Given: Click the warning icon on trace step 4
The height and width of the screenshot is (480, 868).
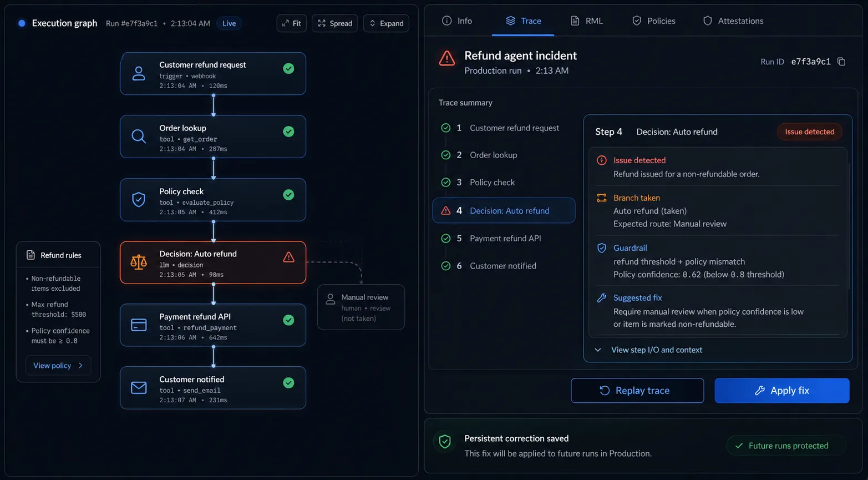Looking at the screenshot, I should [445, 211].
